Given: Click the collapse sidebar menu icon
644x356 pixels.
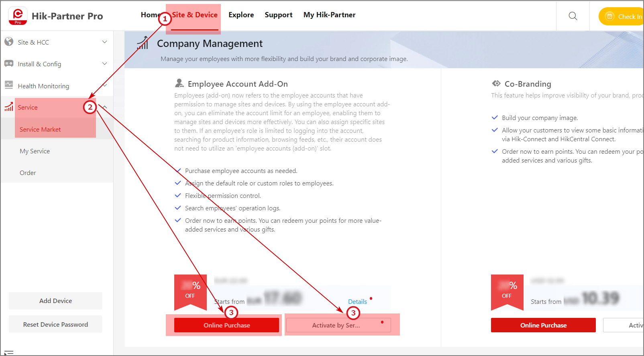Looking at the screenshot, I should click(x=9, y=353).
